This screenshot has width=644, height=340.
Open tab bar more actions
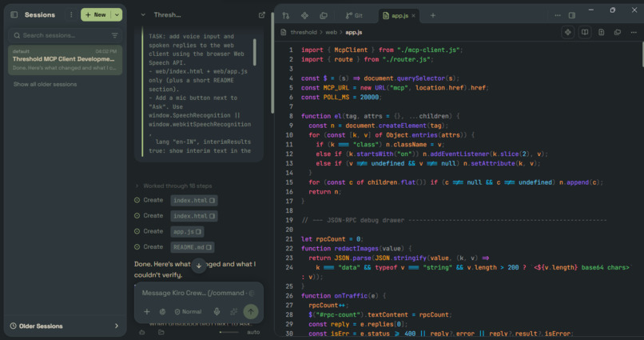[x=558, y=16]
